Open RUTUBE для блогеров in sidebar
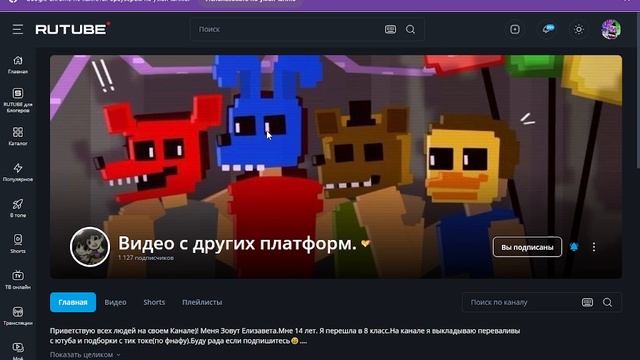Image resolution: width=640 pixels, height=360 pixels. click(18, 100)
